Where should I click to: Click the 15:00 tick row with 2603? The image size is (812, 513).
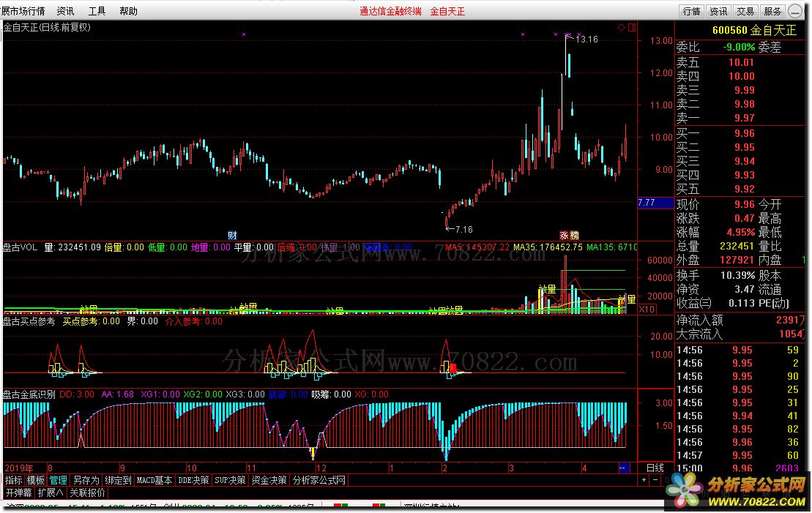(741, 468)
